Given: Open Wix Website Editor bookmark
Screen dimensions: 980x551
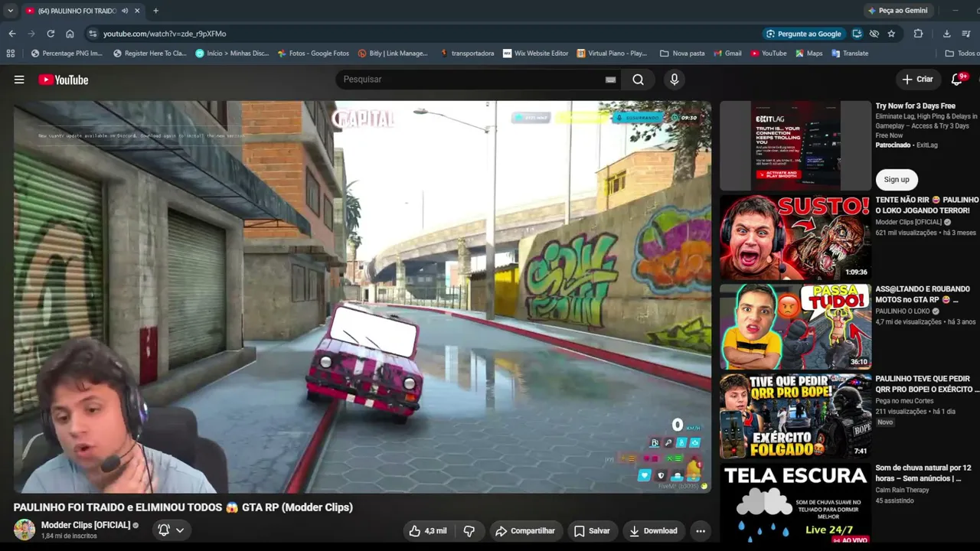Looking at the screenshot, I should point(535,54).
